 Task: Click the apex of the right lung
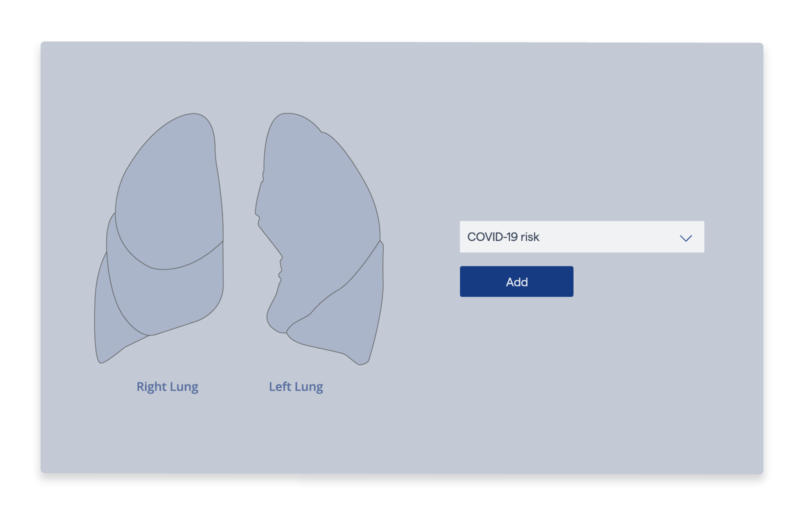pyautogui.click(x=195, y=116)
